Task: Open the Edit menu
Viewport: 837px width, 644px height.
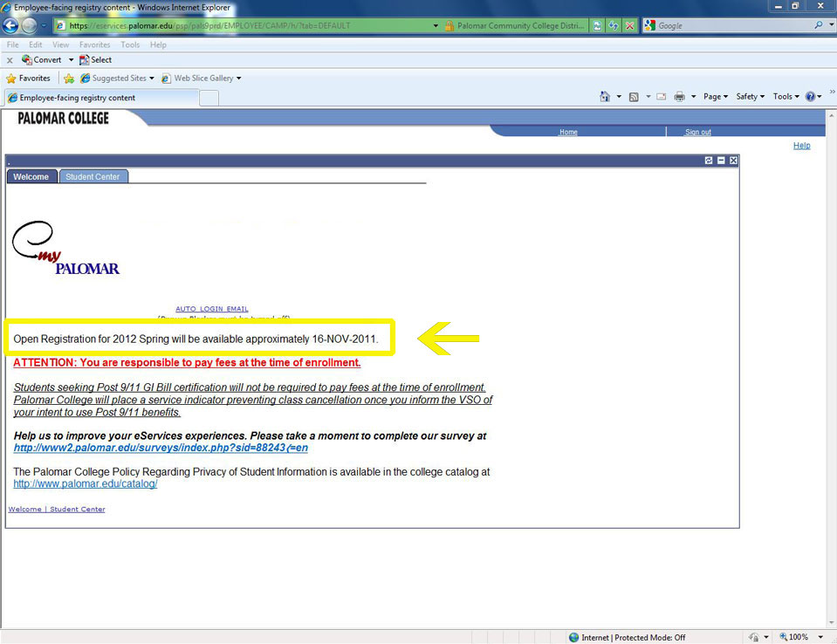Action: point(35,45)
